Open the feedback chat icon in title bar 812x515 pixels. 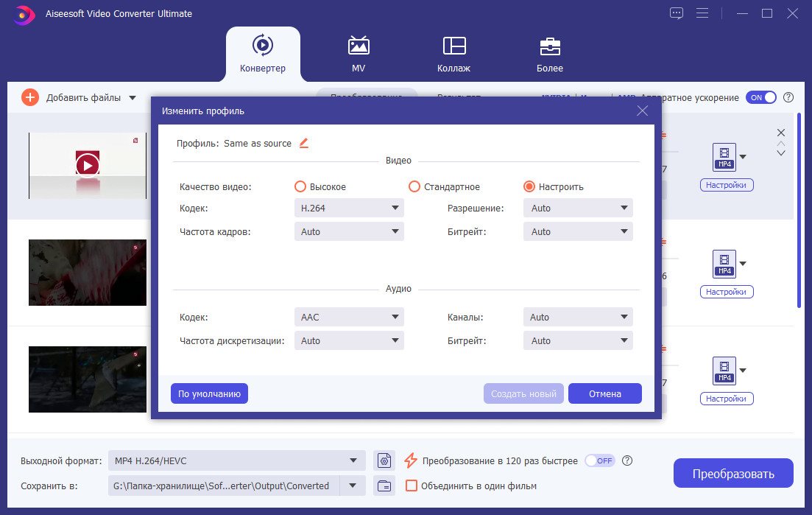pyautogui.click(x=677, y=13)
